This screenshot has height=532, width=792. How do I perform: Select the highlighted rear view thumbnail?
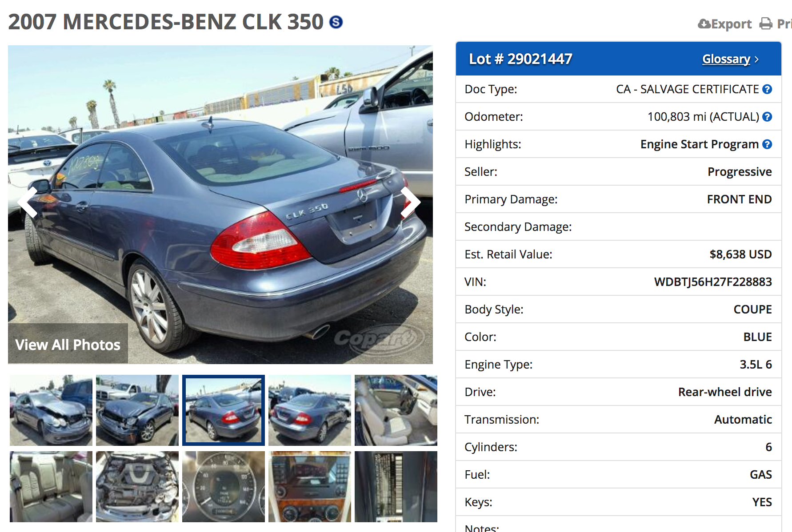pyautogui.click(x=224, y=410)
